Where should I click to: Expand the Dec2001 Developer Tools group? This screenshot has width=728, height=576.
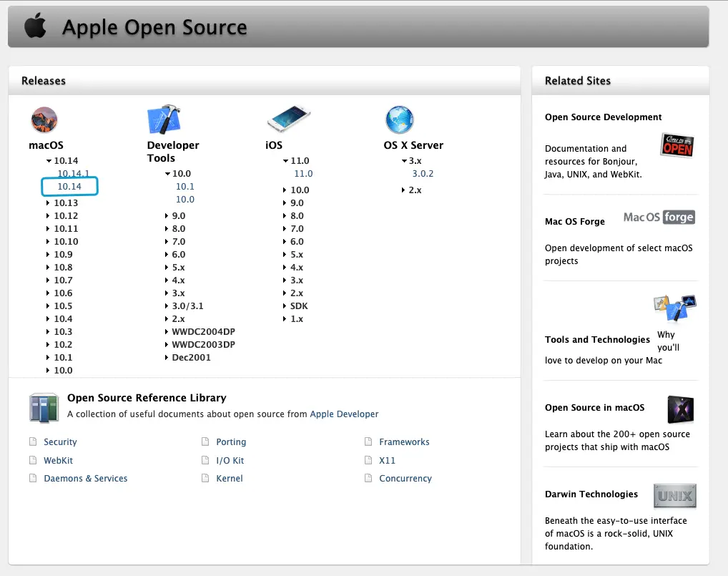(x=166, y=358)
